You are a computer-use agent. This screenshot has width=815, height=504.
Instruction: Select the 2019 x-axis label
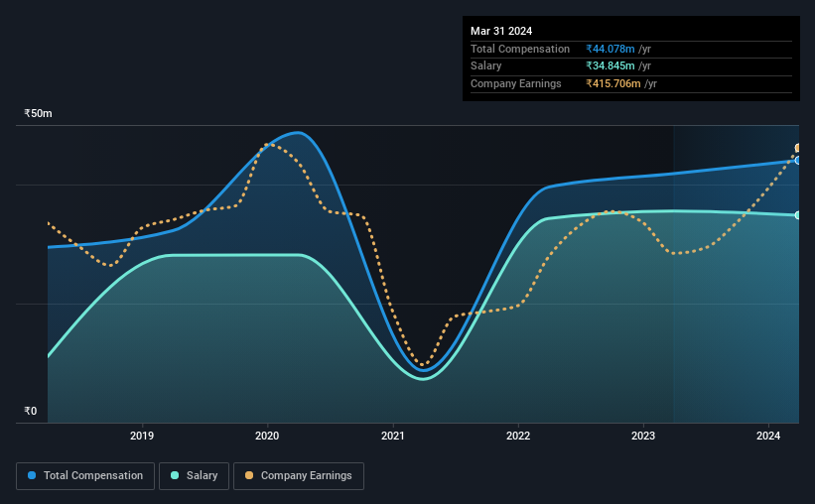142,436
